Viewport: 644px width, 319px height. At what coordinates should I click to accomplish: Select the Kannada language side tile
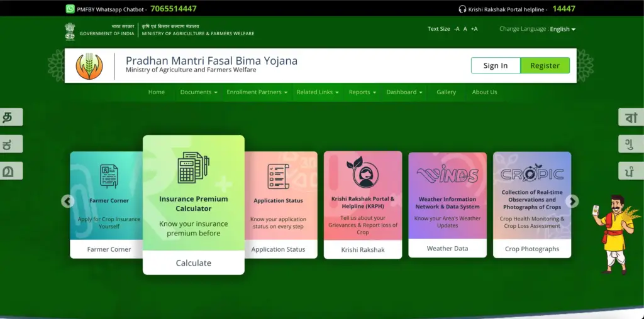(11, 144)
